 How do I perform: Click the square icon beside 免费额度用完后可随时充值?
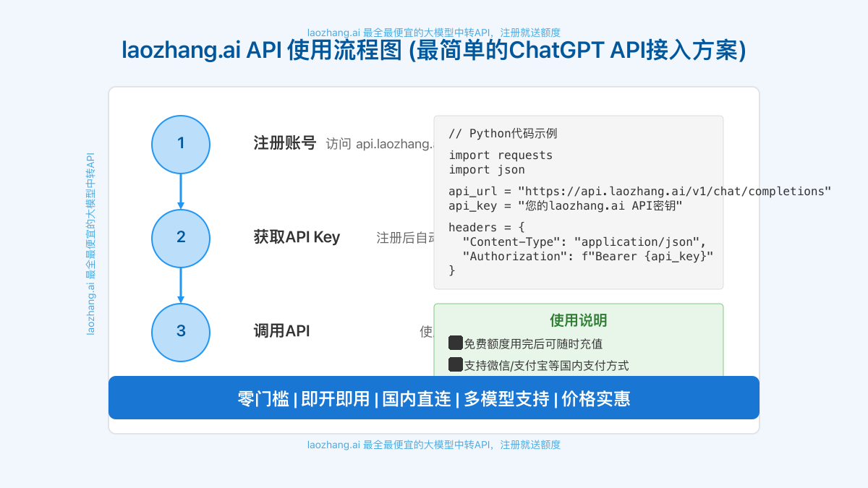click(x=456, y=343)
